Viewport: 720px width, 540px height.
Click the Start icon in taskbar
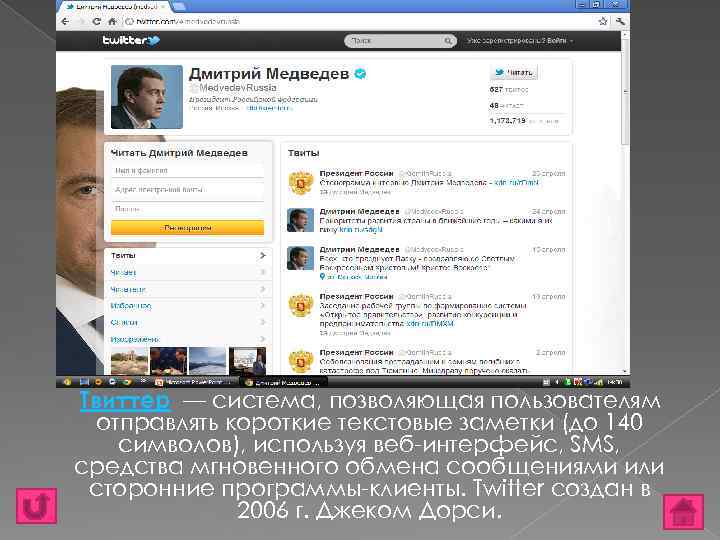pos(67,382)
